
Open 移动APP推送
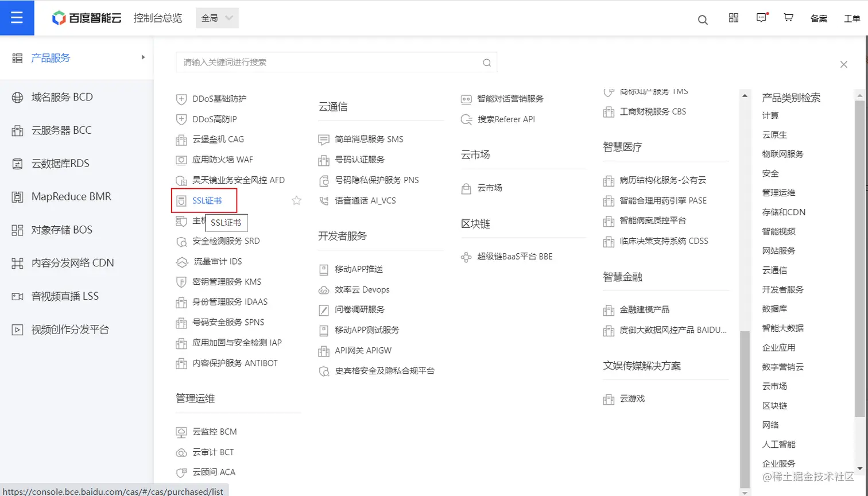pyautogui.click(x=359, y=269)
